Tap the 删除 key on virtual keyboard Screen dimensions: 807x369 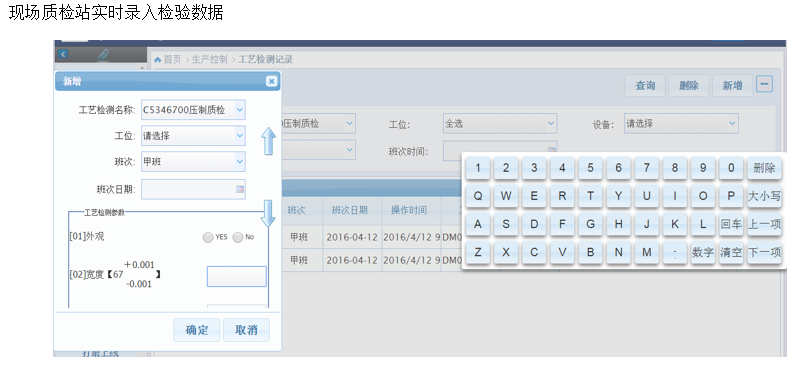click(x=764, y=168)
